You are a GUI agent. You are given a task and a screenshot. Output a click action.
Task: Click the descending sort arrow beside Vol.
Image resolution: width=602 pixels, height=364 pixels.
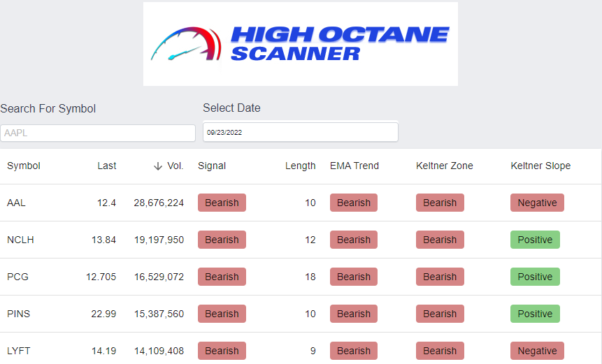(158, 166)
